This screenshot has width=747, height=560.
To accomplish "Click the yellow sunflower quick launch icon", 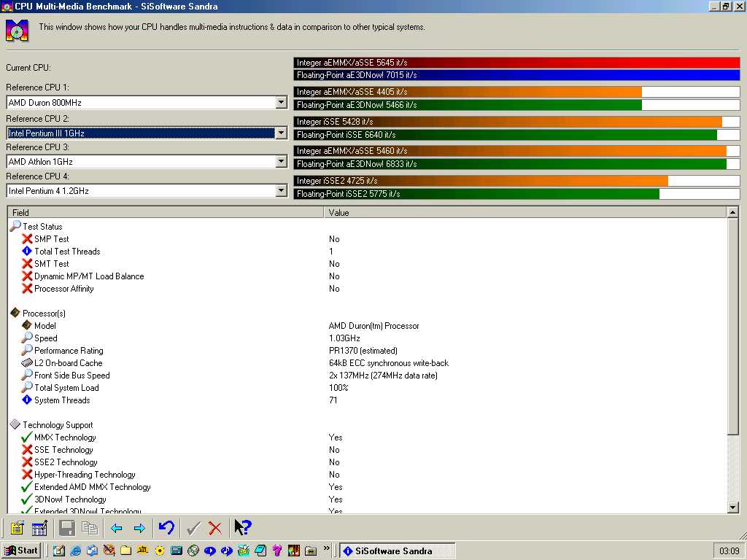I will point(160,551).
